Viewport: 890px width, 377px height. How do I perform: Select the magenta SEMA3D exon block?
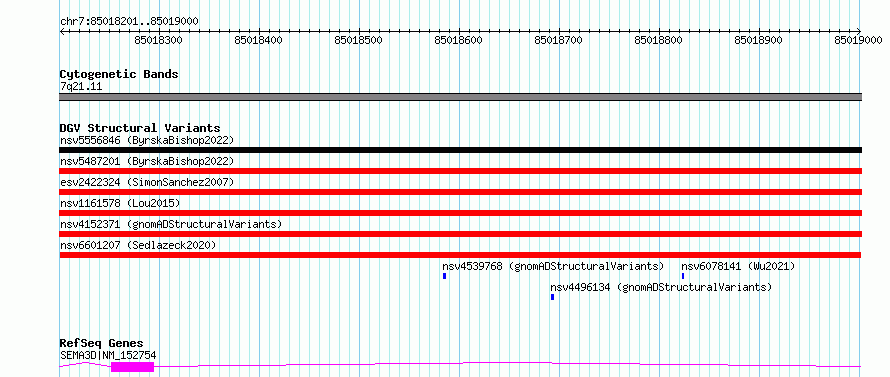tap(133, 367)
